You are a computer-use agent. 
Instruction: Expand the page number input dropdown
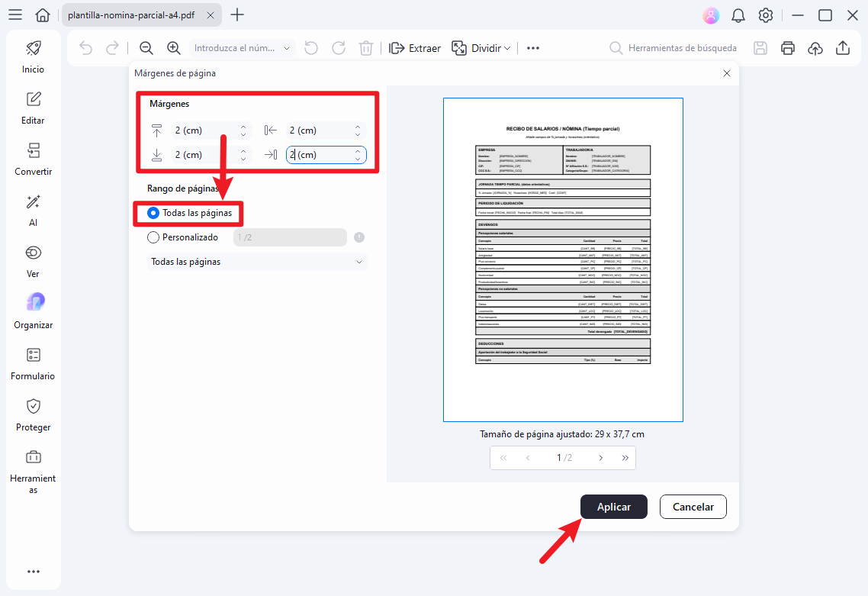pos(287,48)
